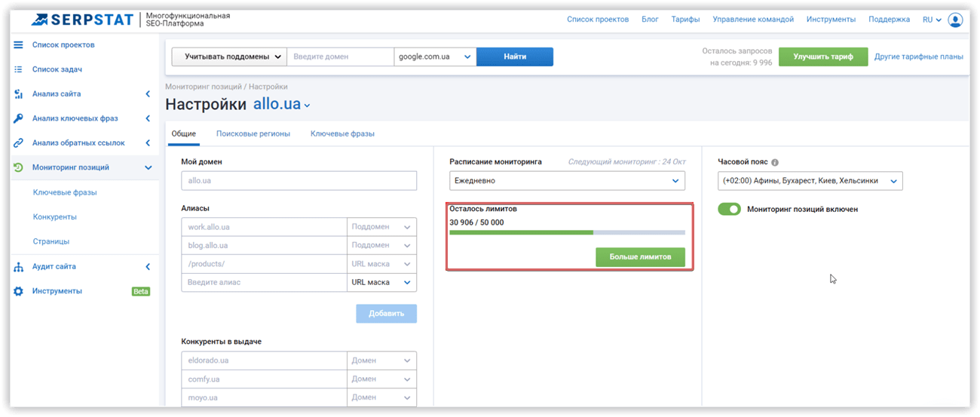Image resolution: width=980 pixels, height=417 pixels.
Task: Open Страницы in the sidebar submenu
Action: (x=51, y=241)
